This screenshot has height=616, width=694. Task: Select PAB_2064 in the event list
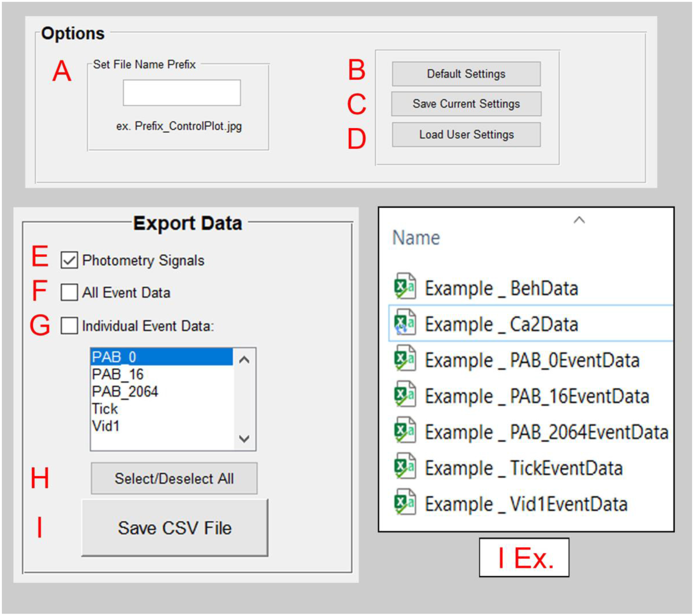point(162,392)
